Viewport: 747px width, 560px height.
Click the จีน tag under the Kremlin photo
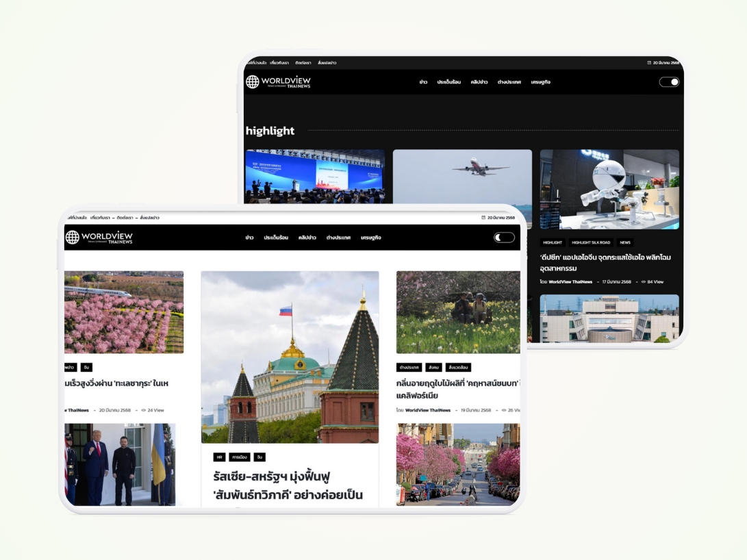coord(259,457)
